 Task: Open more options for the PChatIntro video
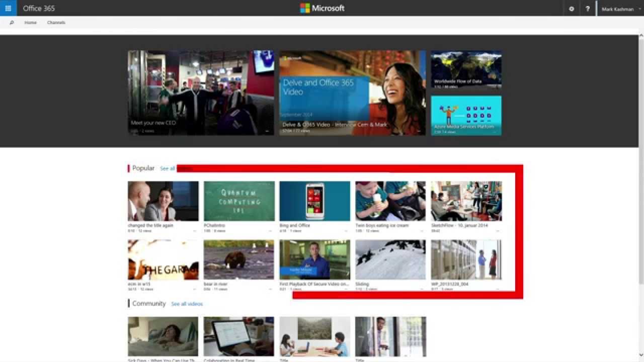pos(271,231)
